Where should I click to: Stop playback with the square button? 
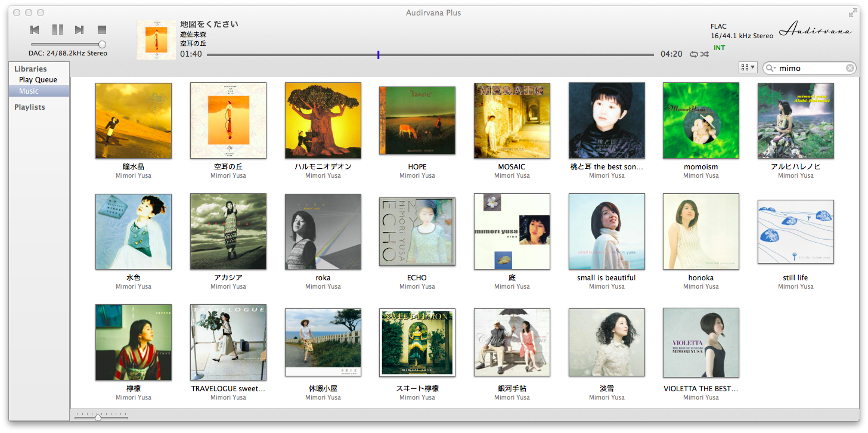click(x=102, y=30)
